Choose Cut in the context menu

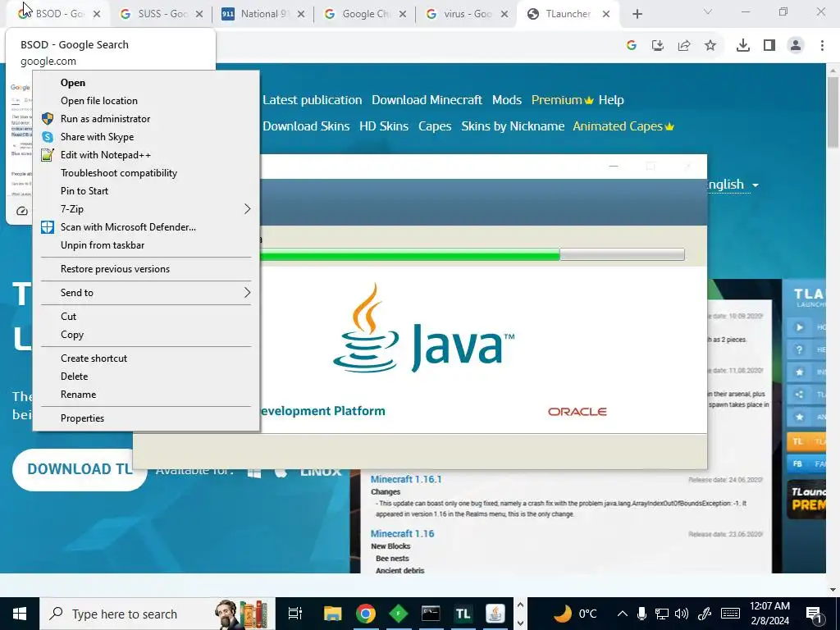coord(146,317)
